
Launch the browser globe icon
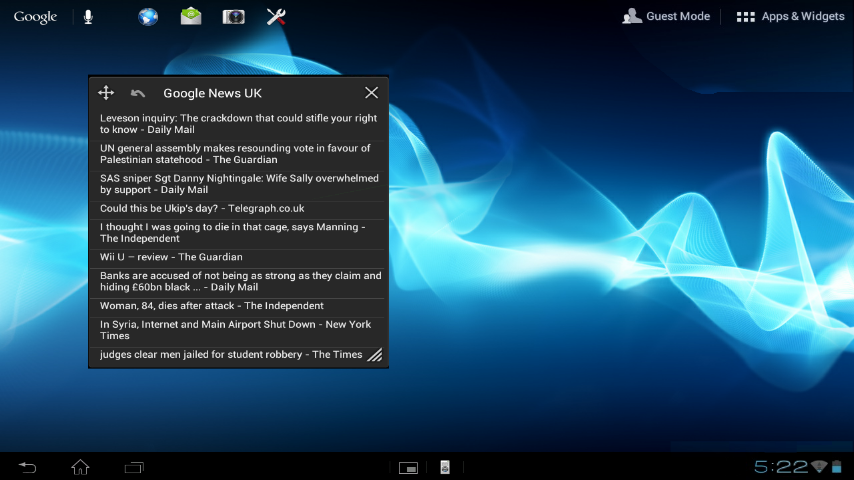pyautogui.click(x=148, y=17)
